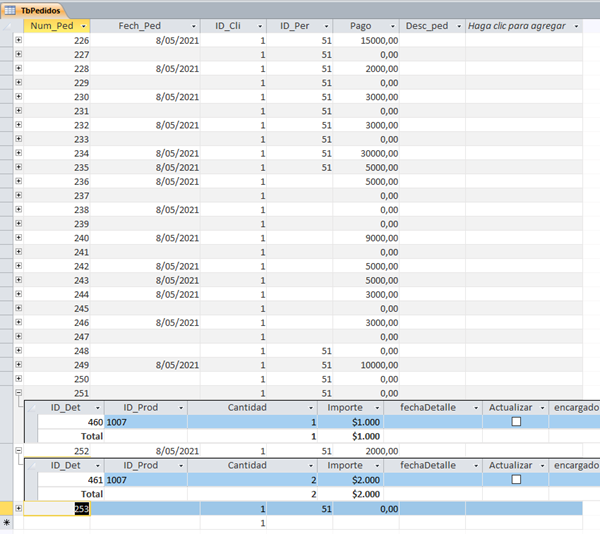The height and width of the screenshot is (534, 600).
Task: Expand the plus icon for order 253
Action: (x=18, y=509)
